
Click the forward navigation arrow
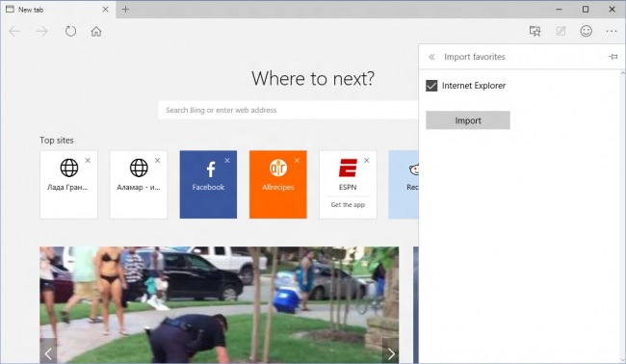(42, 31)
